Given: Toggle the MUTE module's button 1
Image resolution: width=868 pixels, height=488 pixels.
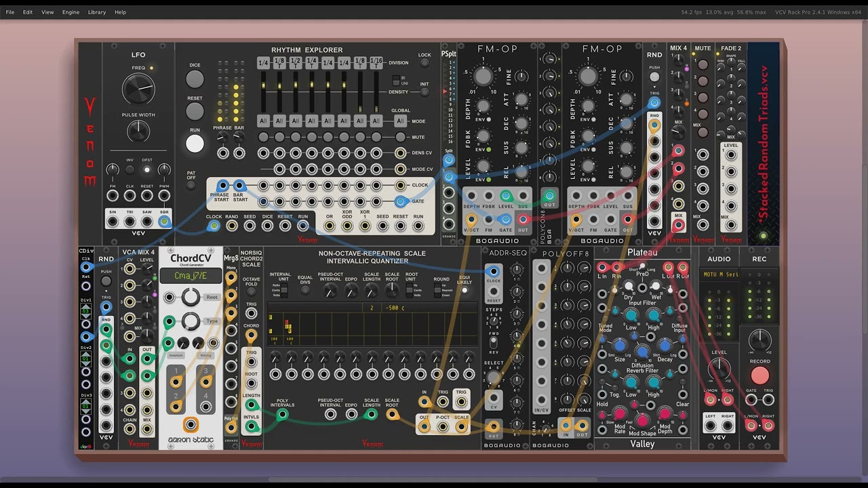Looking at the screenshot, I should 703,66.
